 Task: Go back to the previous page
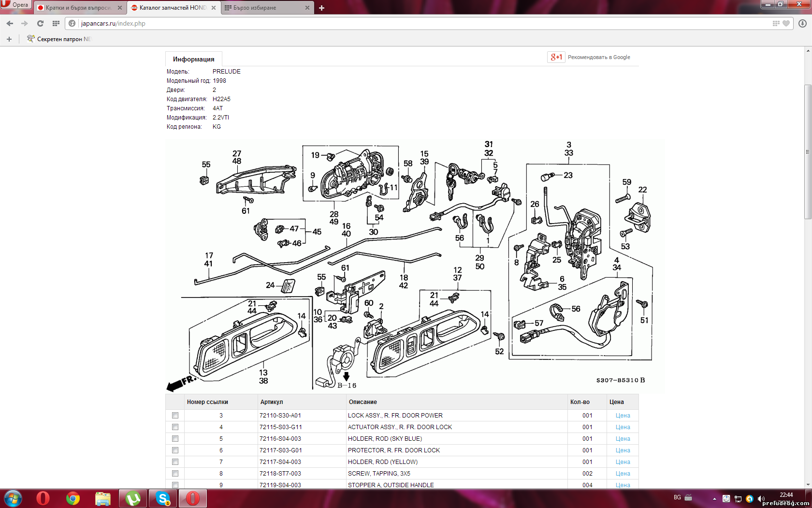tap(10, 23)
